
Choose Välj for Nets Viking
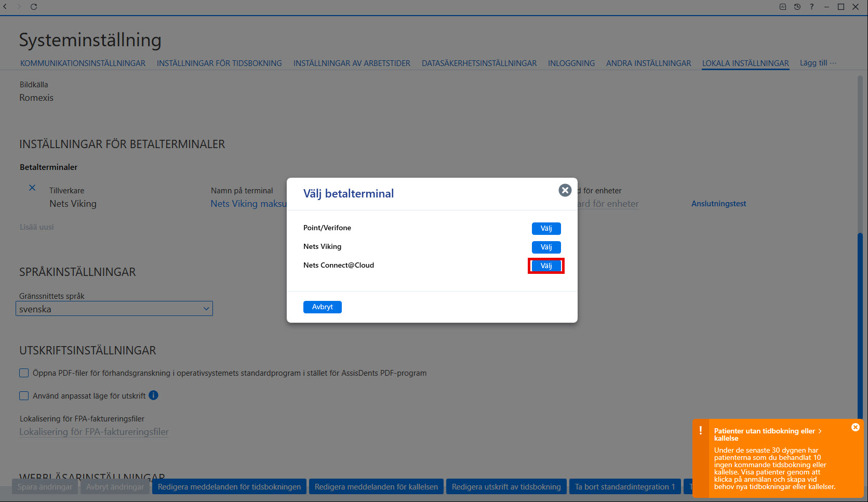(546, 247)
